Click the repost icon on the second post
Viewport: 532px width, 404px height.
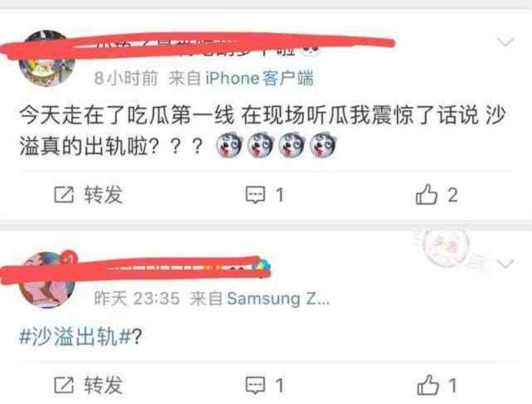tap(64, 385)
